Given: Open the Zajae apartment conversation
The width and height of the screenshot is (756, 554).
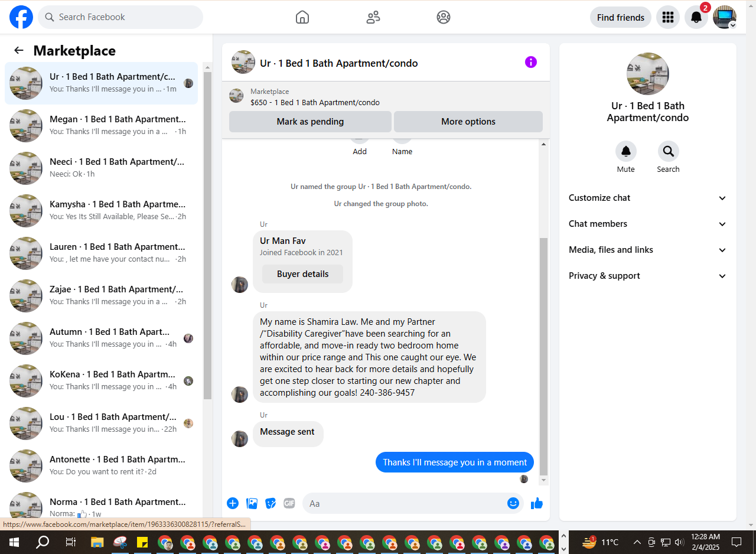Looking at the screenshot, I should coord(101,295).
